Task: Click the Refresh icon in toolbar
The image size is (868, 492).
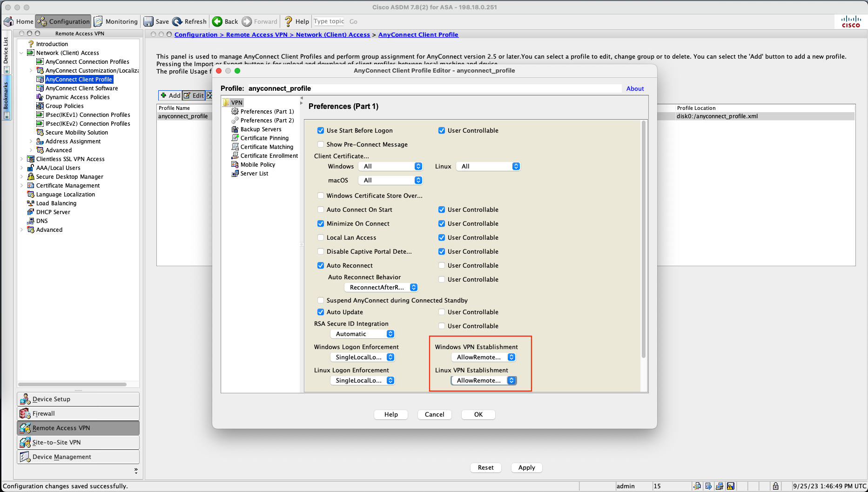Action: (177, 21)
